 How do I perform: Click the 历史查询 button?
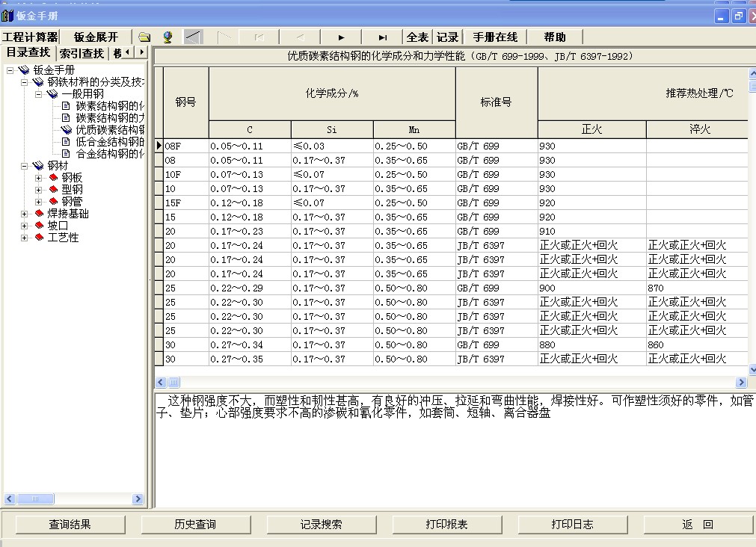click(195, 525)
